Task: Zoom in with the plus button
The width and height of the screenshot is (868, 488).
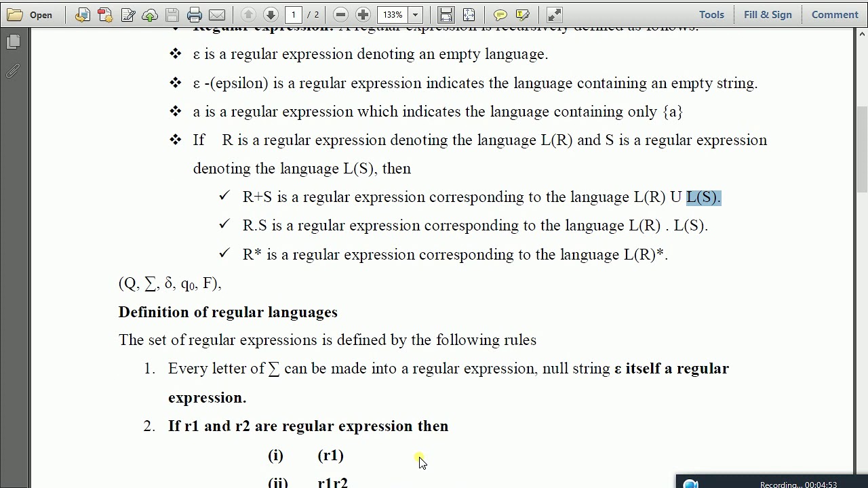Action: click(x=363, y=14)
